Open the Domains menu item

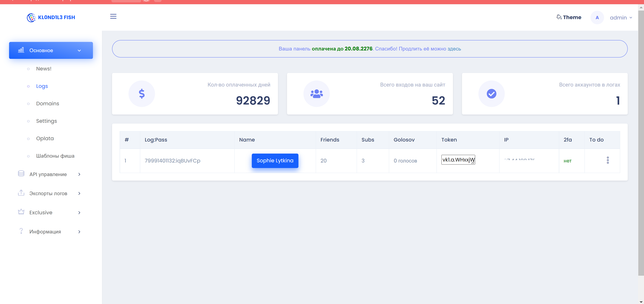click(47, 104)
